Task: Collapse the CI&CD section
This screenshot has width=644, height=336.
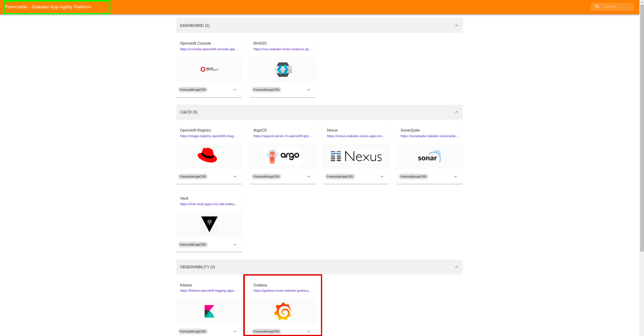Action: [x=456, y=112]
